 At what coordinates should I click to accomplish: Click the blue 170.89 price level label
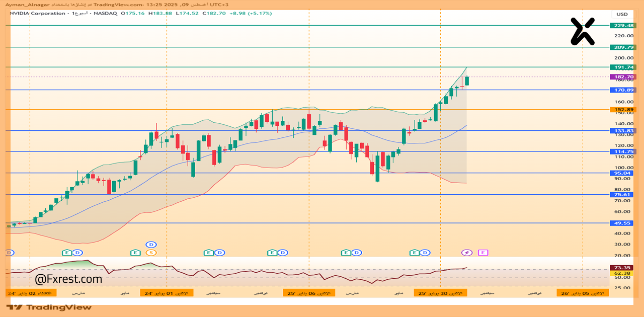click(623, 90)
